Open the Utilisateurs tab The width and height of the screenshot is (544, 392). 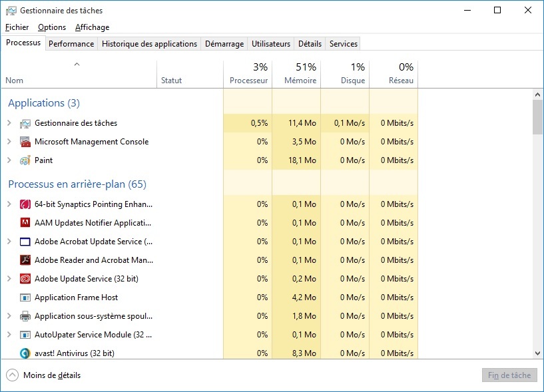click(x=271, y=44)
